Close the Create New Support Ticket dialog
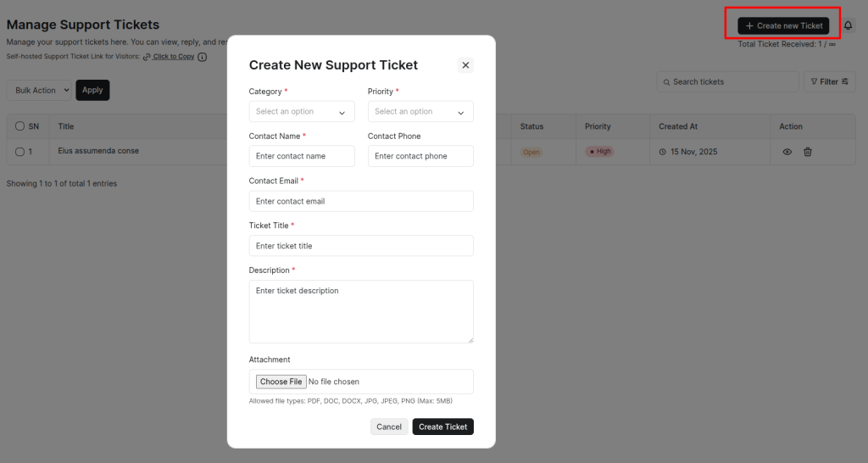 tap(465, 65)
